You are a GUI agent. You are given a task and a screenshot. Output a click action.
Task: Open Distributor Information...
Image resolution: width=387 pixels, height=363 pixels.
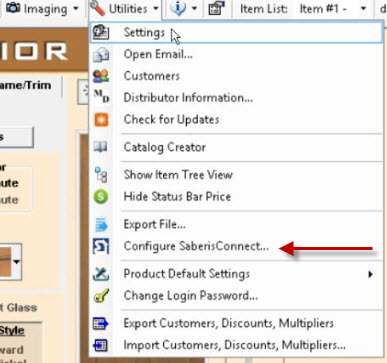(x=236, y=98)
